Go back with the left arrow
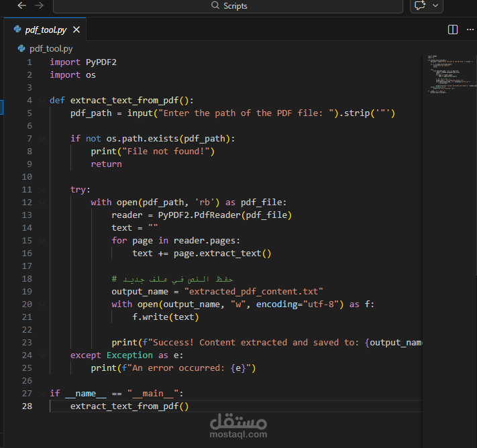The width and height of the screenshot is (477, 448). point(21,5)
